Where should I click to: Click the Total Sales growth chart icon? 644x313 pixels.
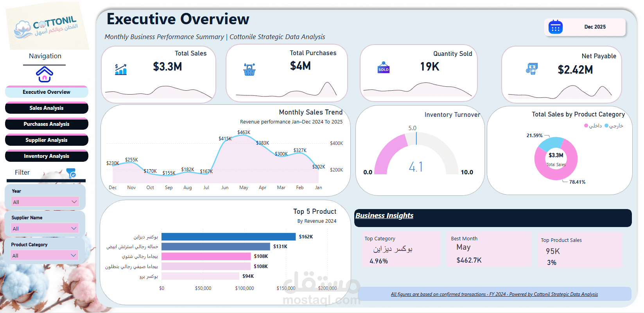[121, 69]
